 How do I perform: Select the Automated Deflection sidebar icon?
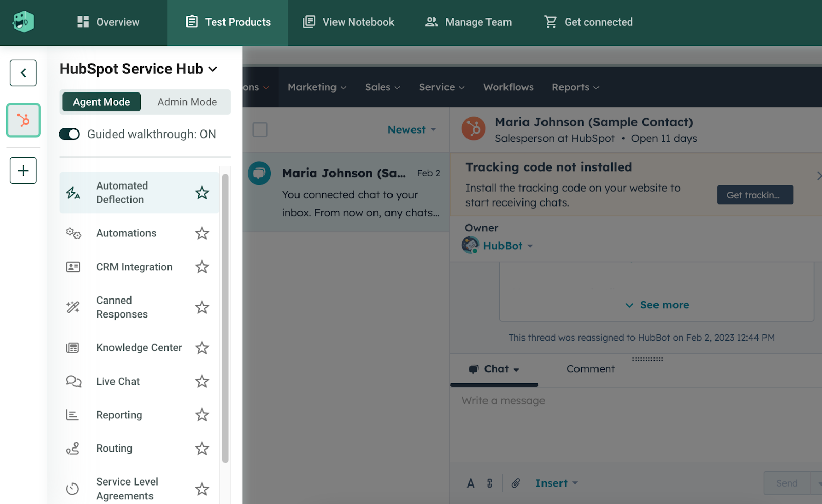(x=73, y=193)
